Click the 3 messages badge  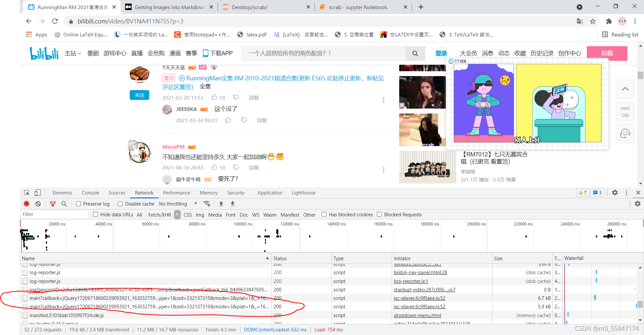coord(597,193)
